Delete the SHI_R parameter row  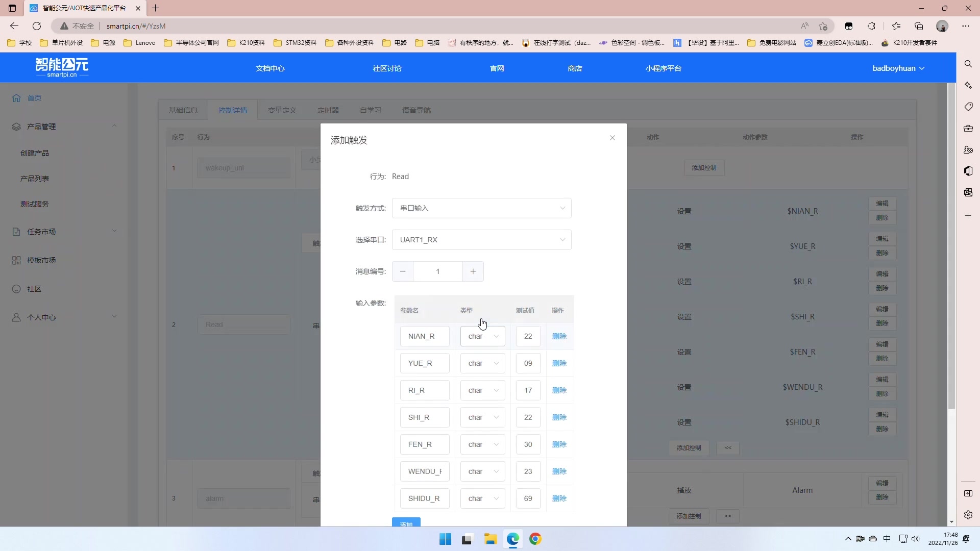tap(559, 417)
